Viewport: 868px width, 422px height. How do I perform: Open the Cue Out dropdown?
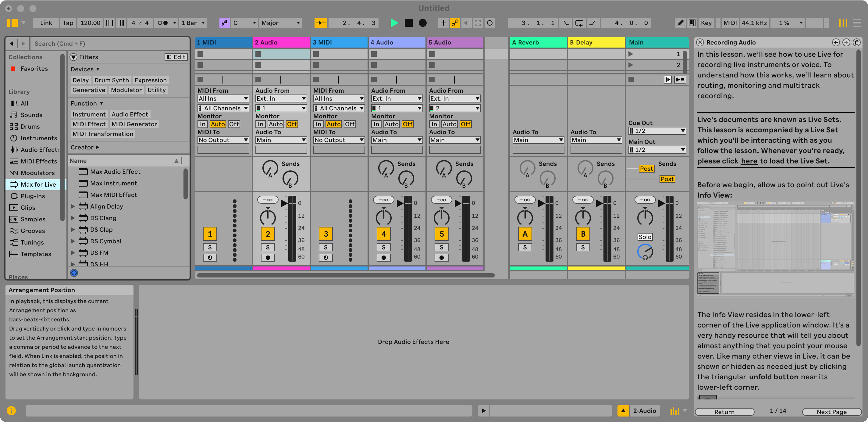coord(657,131)
